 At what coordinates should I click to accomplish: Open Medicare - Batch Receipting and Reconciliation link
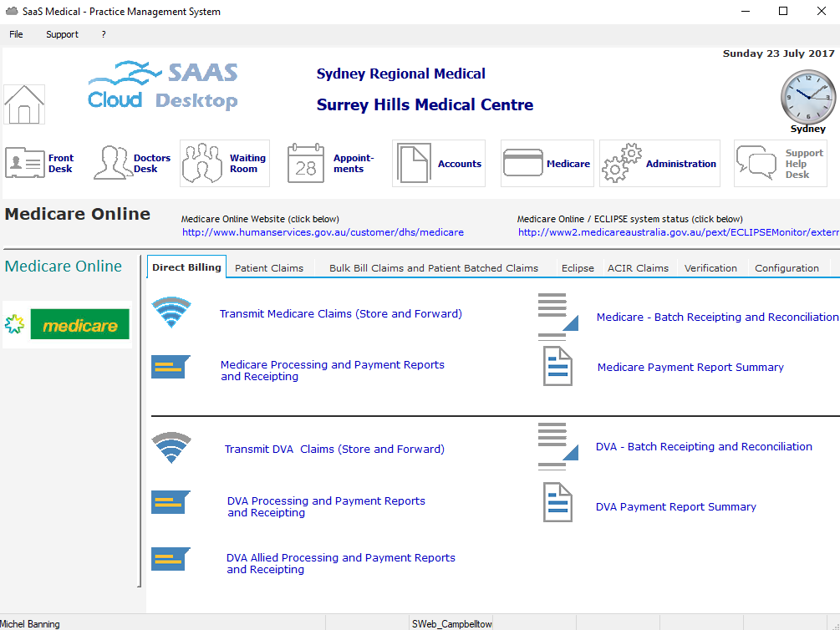point(718,318)
